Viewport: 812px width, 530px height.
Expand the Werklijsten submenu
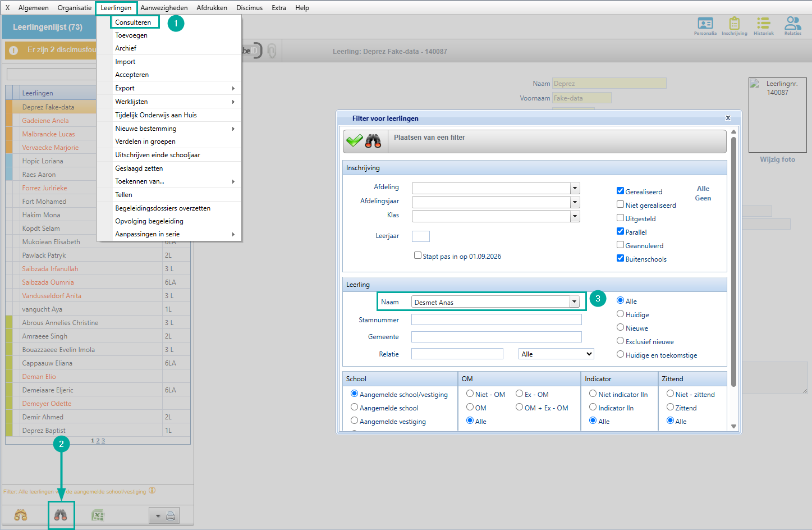tap(169, 102)
